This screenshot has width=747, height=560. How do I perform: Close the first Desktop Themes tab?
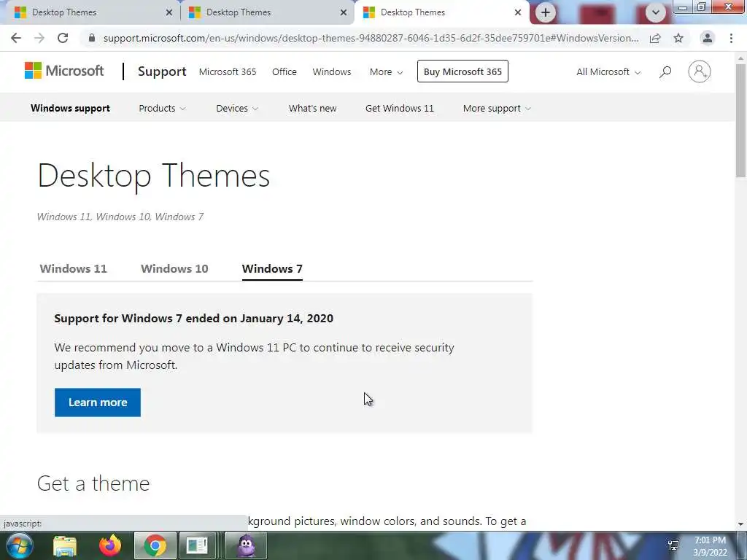(169, 12)
